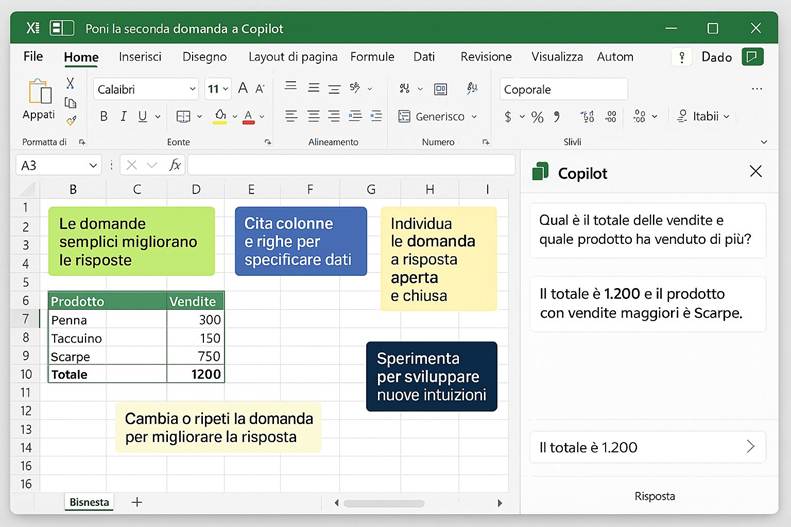Click the insert function fx icon
791x527 pixels.
pyautogui.click(x=175, y=165)
